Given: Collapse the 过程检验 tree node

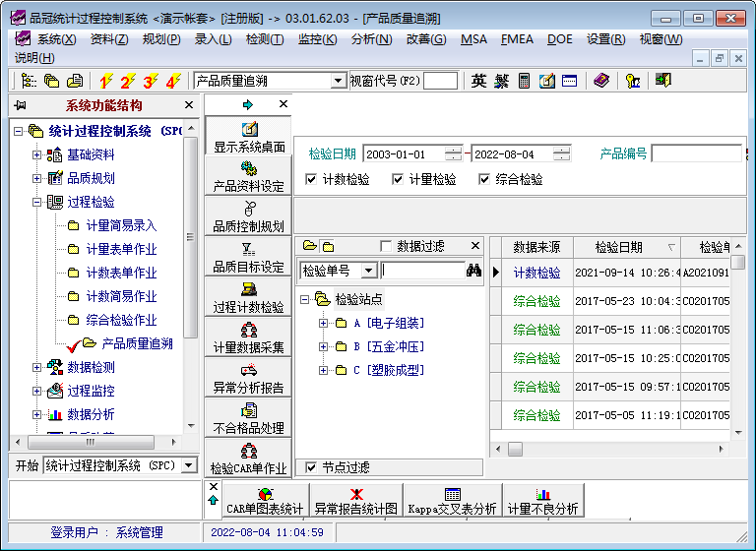Looking at the screenshot, I should pos(36,202).
